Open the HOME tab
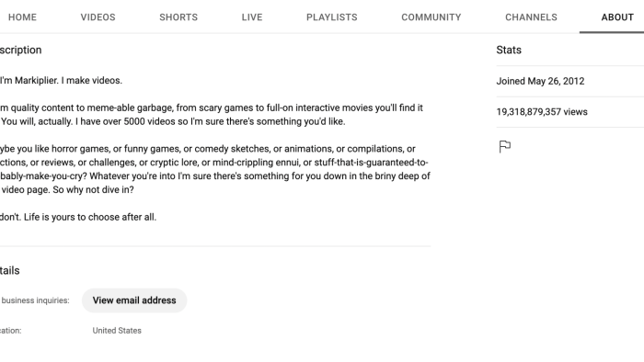Viewport: 644px width, 362px height. pyautogui.click(x=23, y=17)
